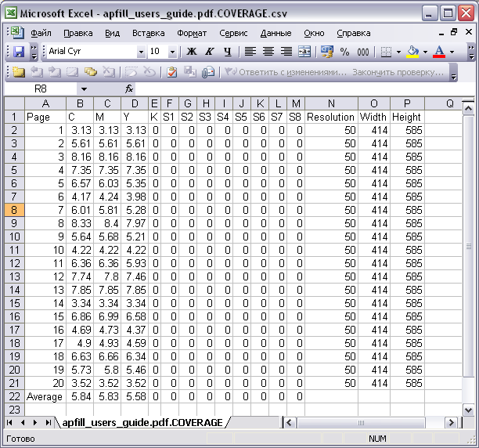Open the font size 10 dropdown

(x=172, y=52)
